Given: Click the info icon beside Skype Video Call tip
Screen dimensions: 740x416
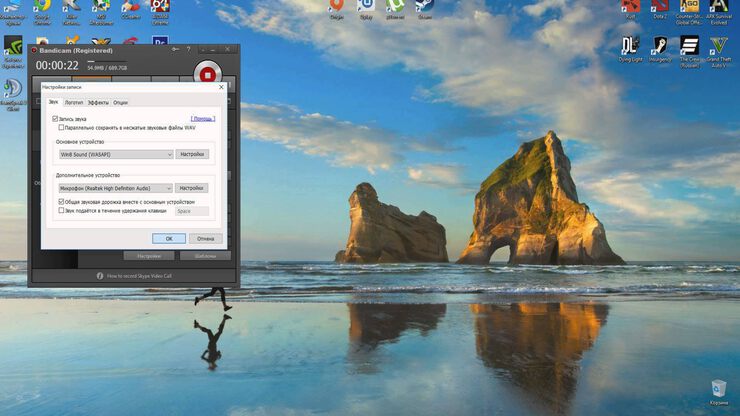Looking at the screenshot, I should coord(100,276).
